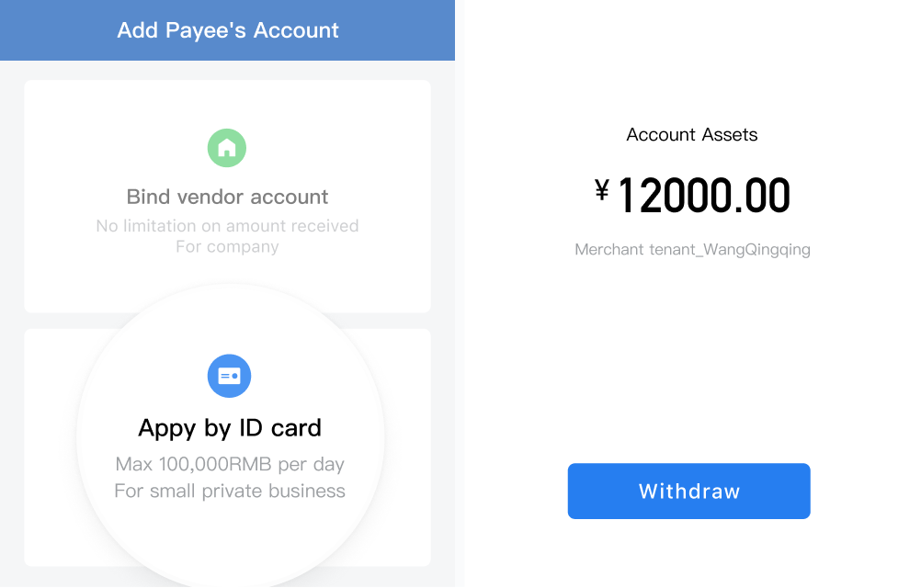This screenshot has width=921, height=588.
Task: Click the blue ID card icon
Action: click(229, 376)
